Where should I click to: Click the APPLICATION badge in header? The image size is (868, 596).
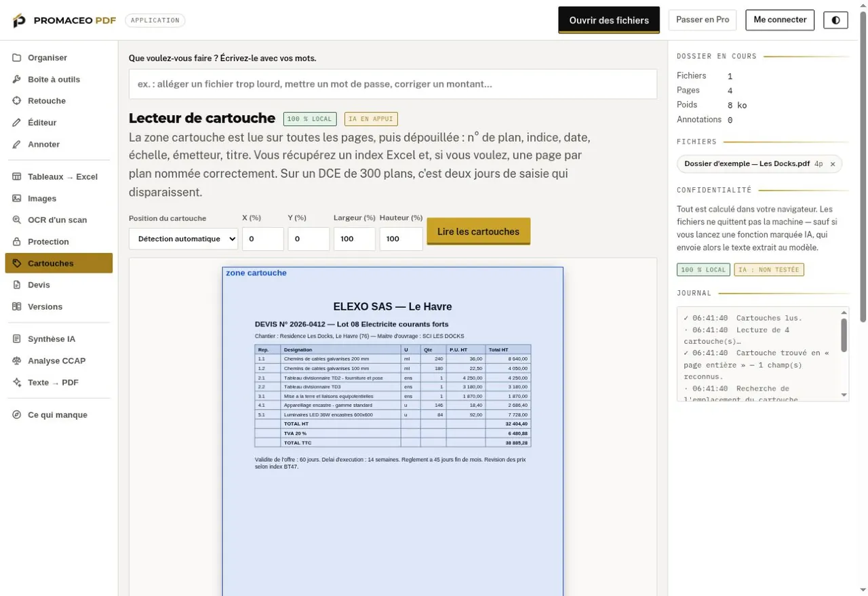click(x=155, y=20)
